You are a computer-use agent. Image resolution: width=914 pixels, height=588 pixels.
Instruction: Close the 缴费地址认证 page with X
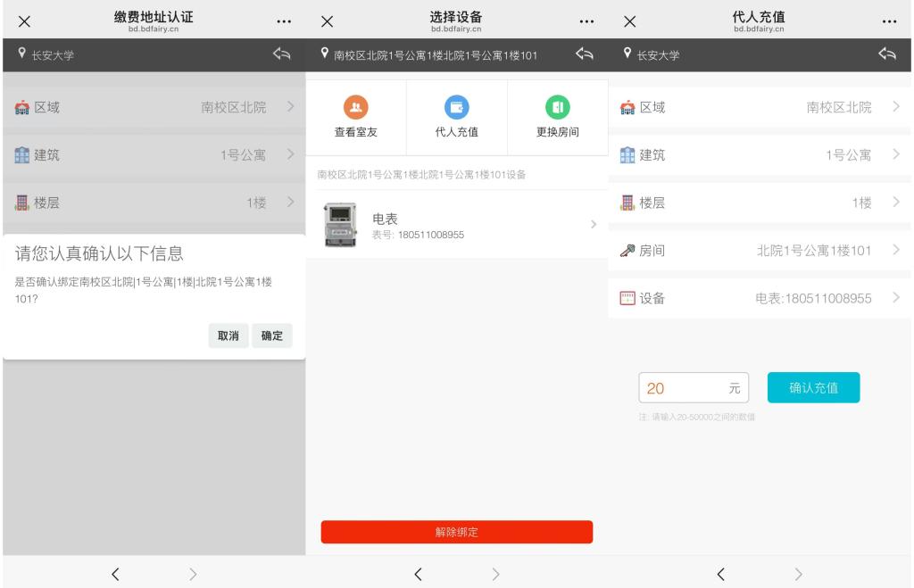click(25, 21)
